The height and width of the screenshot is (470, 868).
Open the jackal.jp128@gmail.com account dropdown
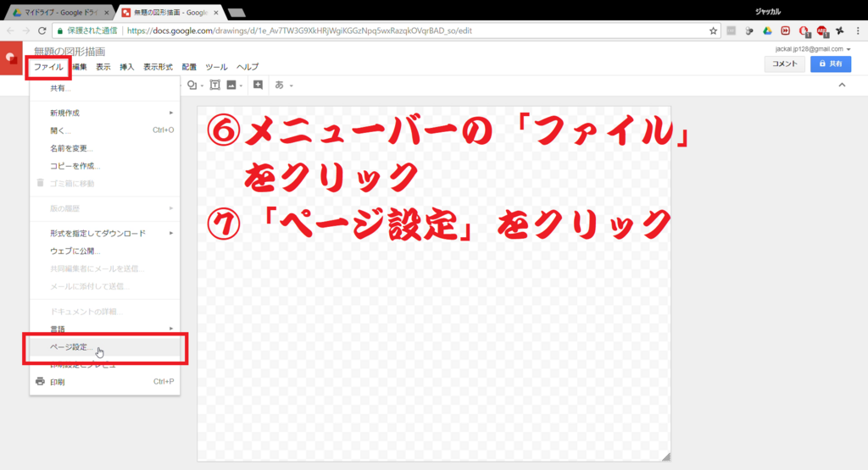coord(813,49)
